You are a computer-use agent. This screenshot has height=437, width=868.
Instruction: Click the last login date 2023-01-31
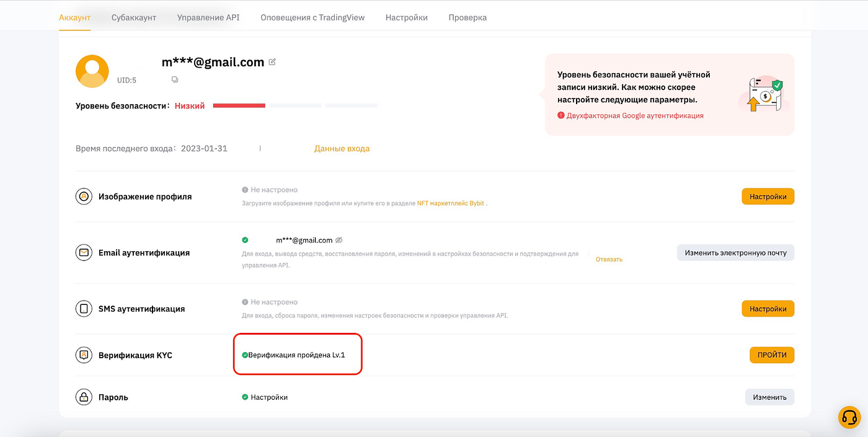[x=204, y=149]
